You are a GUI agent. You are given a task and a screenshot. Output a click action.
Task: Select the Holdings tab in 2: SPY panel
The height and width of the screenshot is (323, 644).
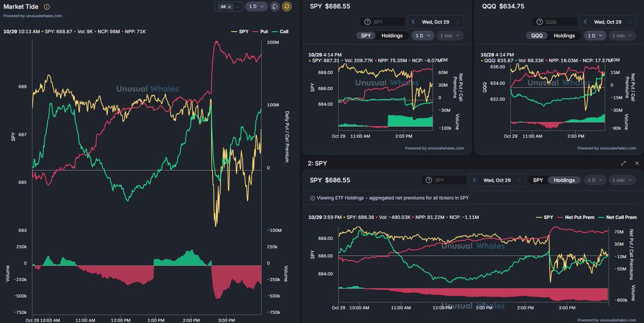point(564,180)
